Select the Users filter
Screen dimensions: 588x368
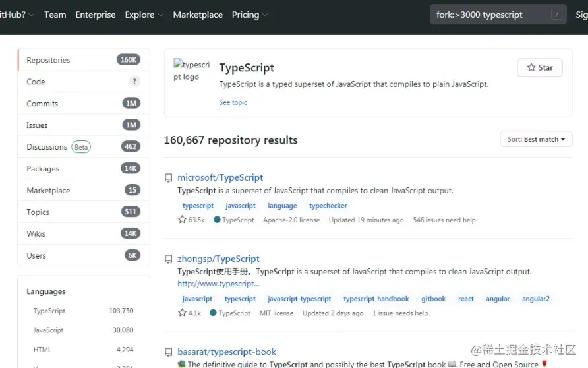(x=84, y=256)
